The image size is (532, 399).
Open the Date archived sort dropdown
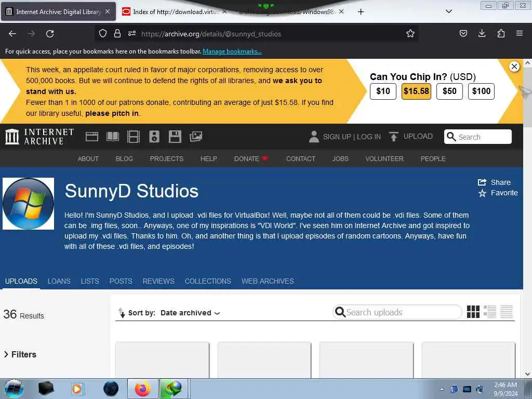190,313
